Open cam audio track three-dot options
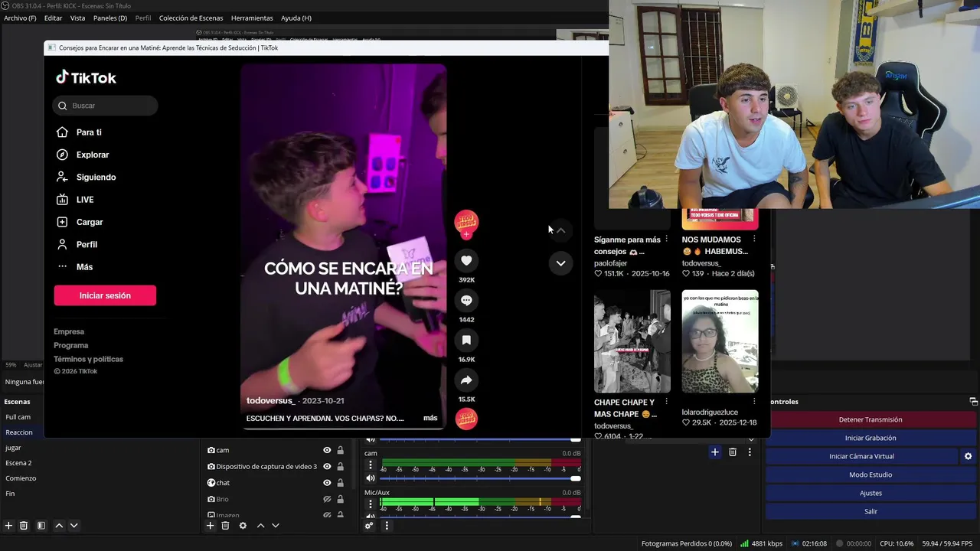This screenshot has height=551, width=980. tap(371, 465)
